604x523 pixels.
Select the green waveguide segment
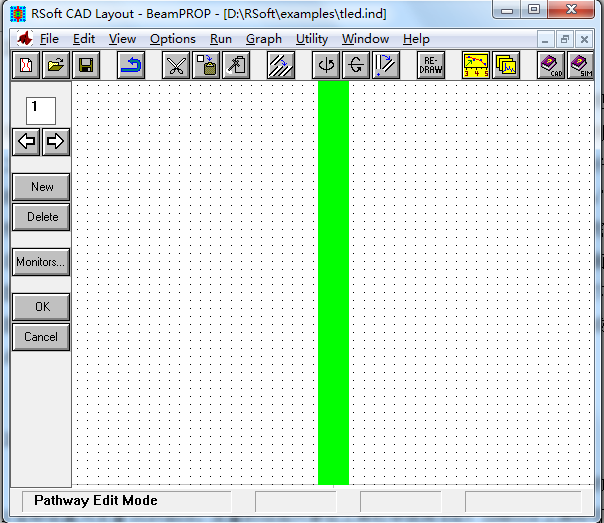coord(333,283)
